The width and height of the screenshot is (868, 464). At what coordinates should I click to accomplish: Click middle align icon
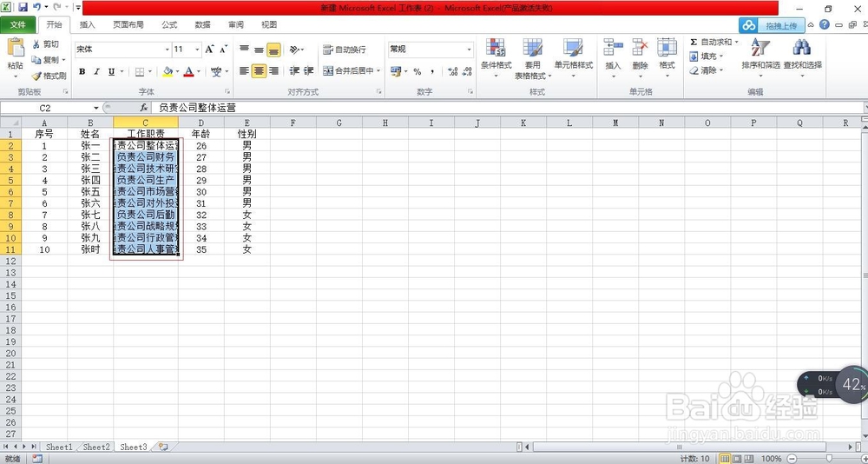point(259,50)
